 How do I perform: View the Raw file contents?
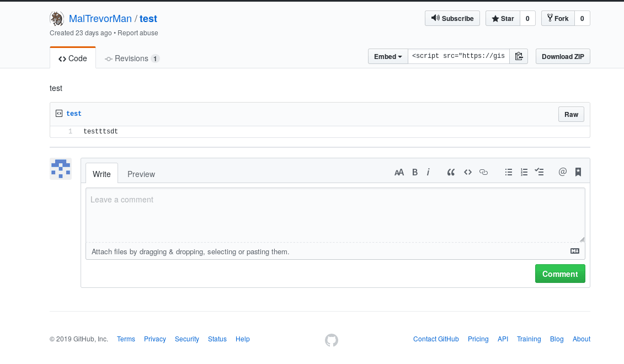point(571,114)
